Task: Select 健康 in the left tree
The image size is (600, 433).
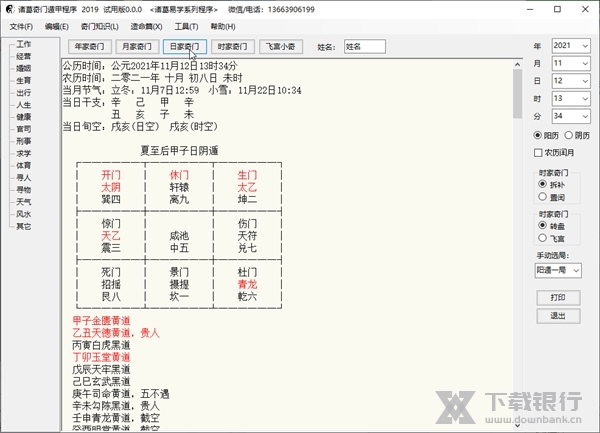Action: click(x=23, y=117)
